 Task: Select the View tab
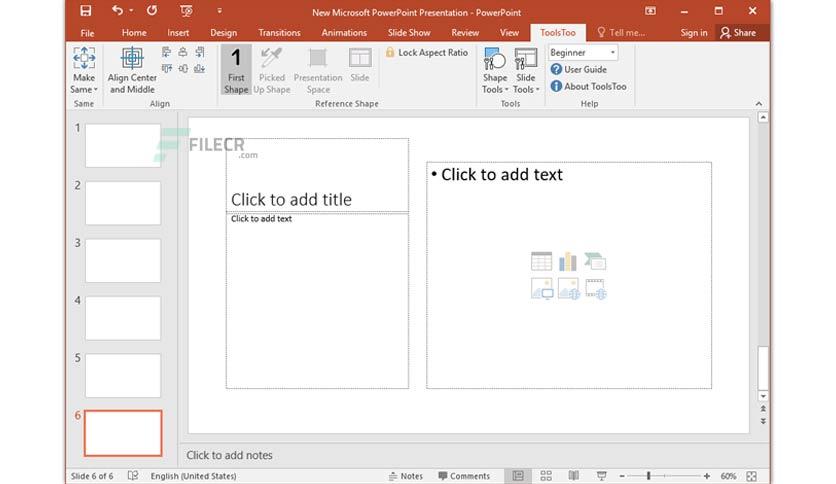(509, 33)
